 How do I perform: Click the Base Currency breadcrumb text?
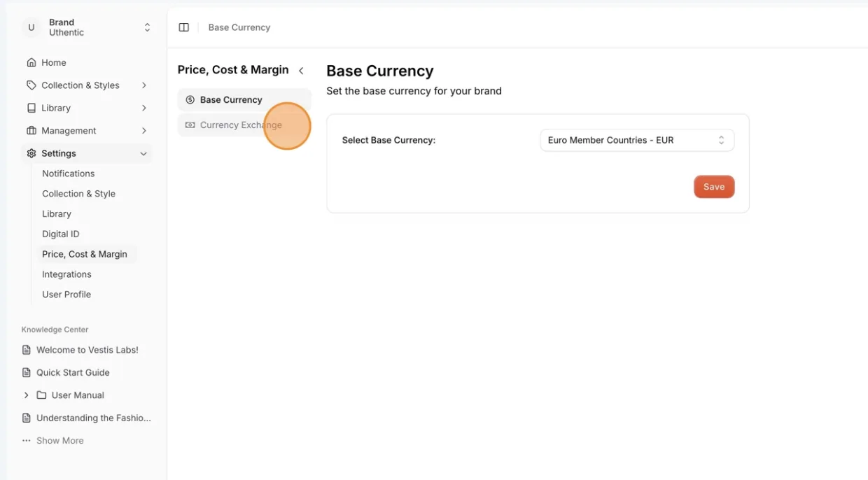click(239, 27)
